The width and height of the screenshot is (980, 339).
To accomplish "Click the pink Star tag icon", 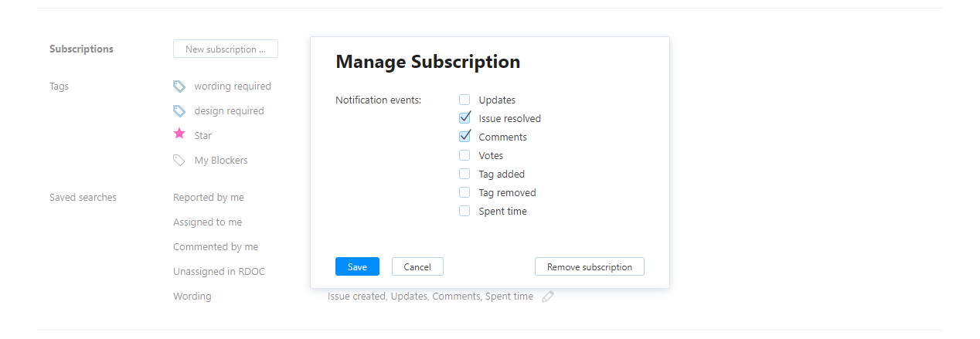I will tap(179, 134).
